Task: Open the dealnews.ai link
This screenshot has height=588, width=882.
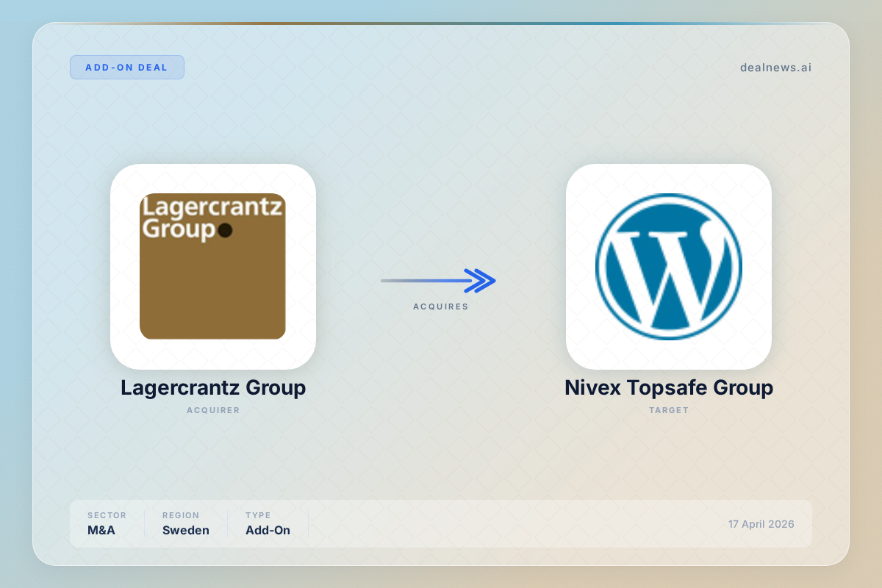Action: click(775, 68)
